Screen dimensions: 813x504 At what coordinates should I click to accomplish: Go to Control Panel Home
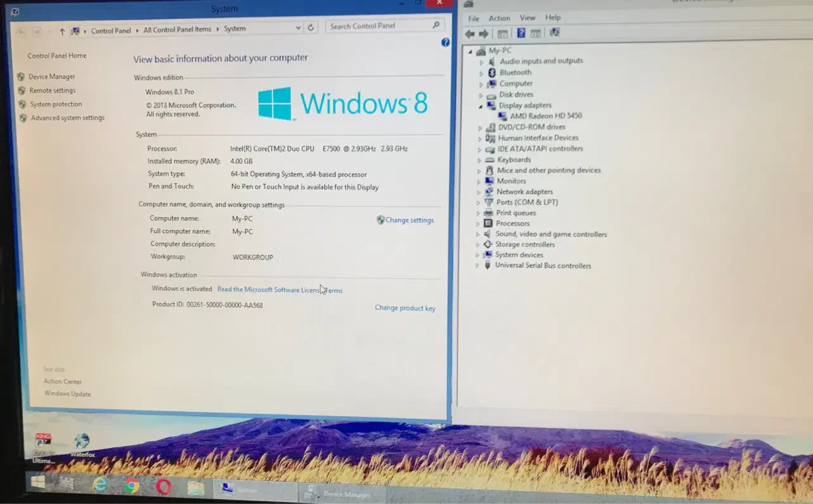tap(57, 56)
